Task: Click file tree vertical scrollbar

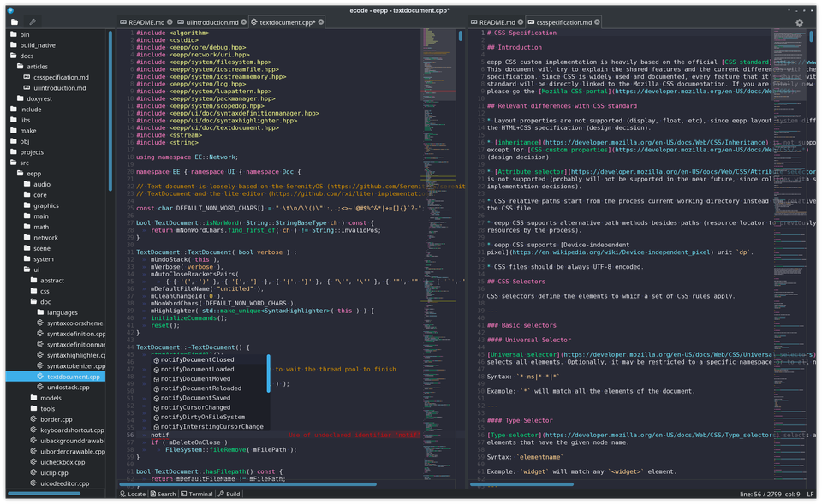Action: [110, 111]
